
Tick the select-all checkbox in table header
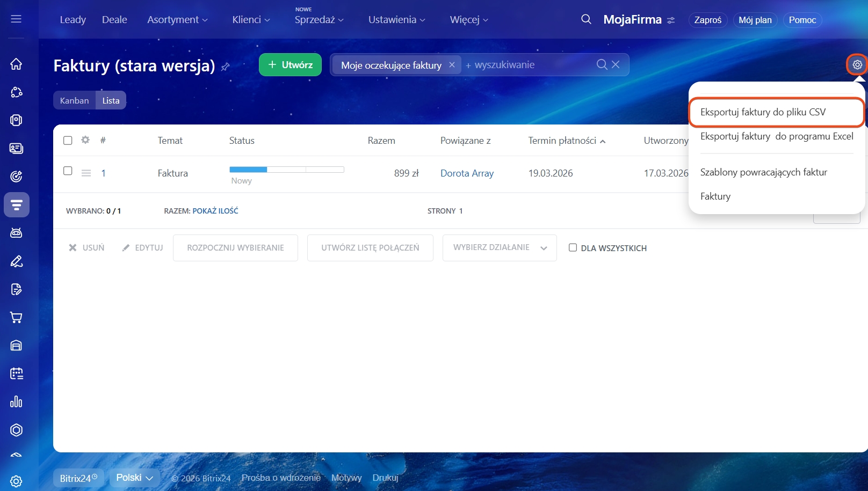click(x=68, y=141)
